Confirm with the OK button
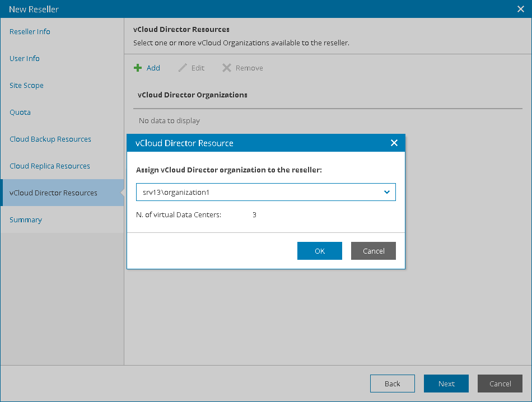The image size is (532, 402). coord(320,251)
